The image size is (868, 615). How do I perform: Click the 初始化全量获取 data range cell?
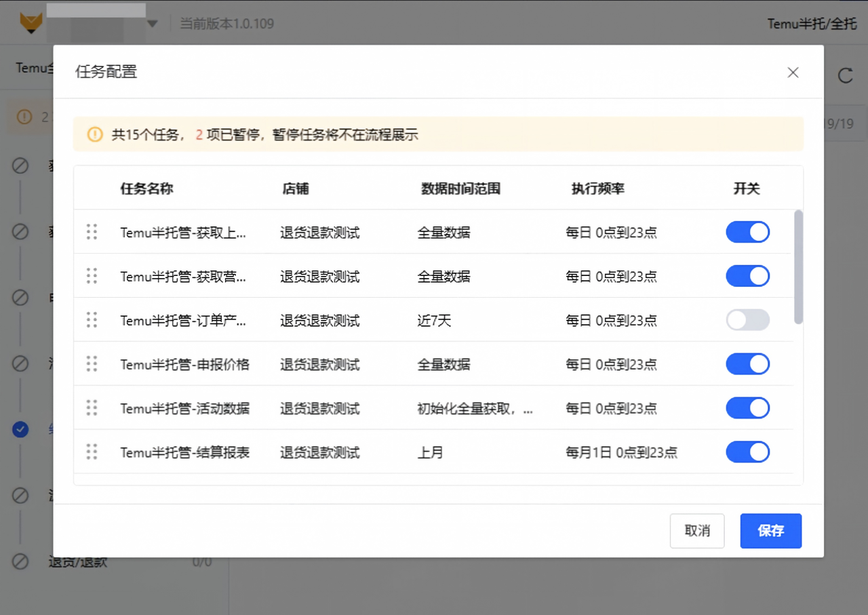[475, 408]
